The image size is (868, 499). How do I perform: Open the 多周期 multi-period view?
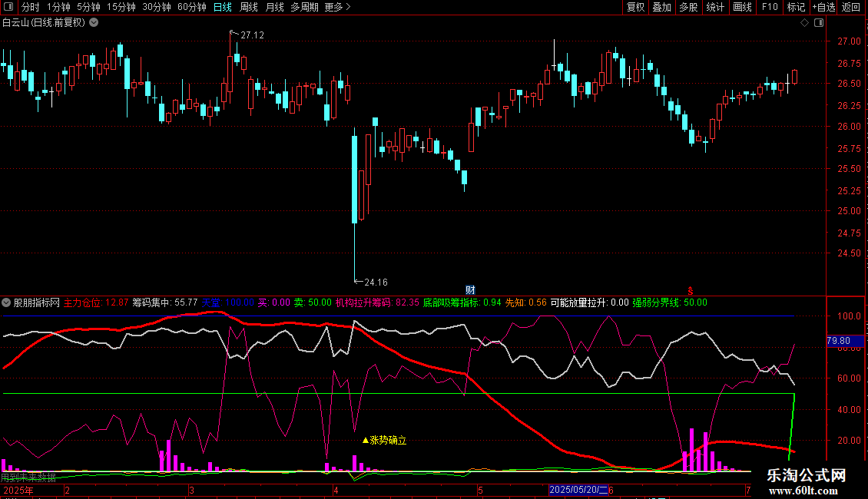point(304,7)
